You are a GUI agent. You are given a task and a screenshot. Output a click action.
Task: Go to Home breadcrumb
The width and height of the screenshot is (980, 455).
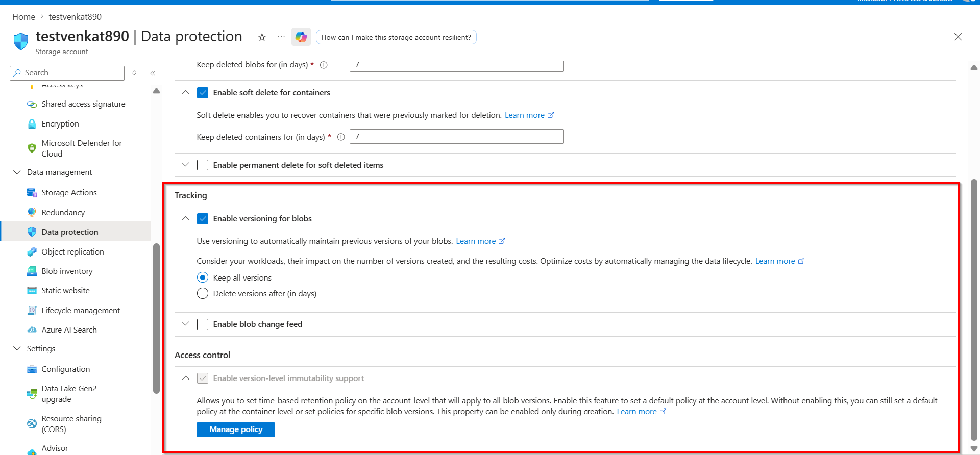pos(23,17)
